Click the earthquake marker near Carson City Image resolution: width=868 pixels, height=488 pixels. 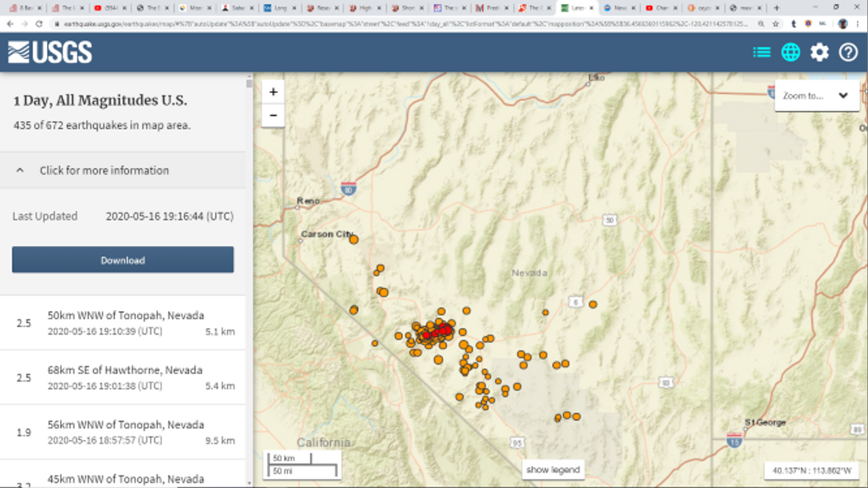(x=353, y=239)
